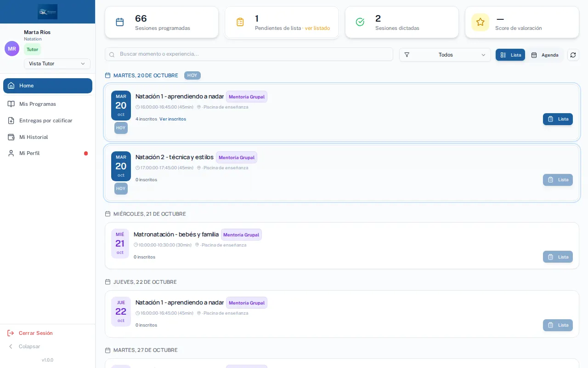Click the clipboard icon in Pendientes de lista card
Image resolution: width=588 pixels, height=368 pixels.
(x=240, y=22)
